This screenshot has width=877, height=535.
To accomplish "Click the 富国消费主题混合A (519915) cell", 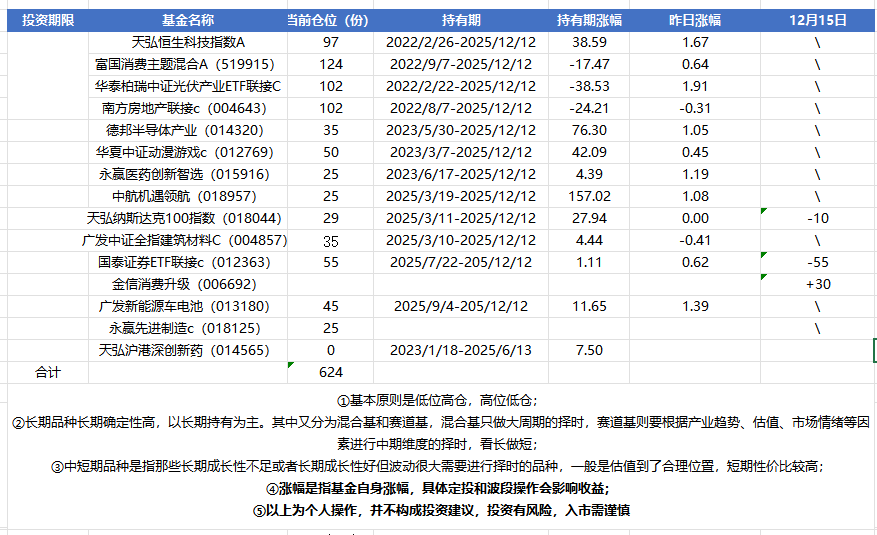I will click(188, 64).
